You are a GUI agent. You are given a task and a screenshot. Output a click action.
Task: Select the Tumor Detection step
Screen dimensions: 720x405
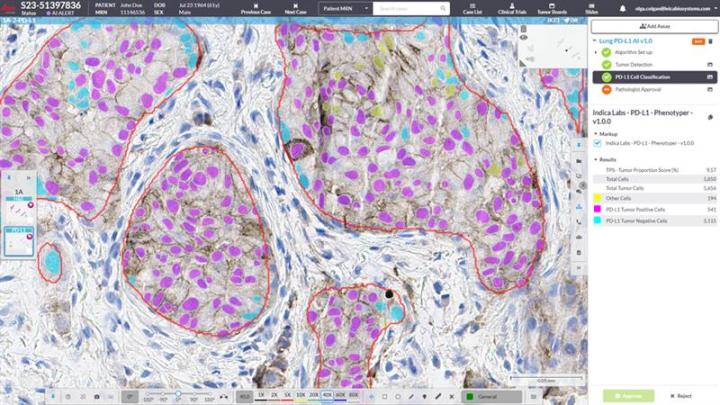coord(634,65)
